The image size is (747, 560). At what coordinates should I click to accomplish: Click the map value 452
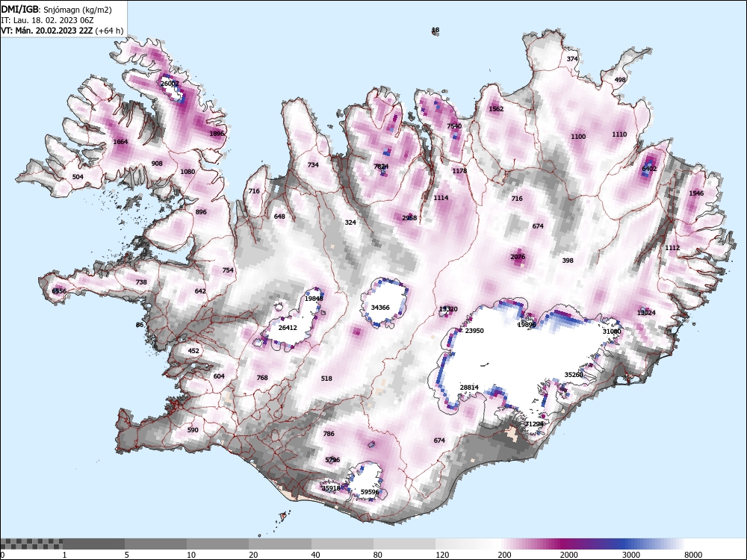(x=193, y=351)
